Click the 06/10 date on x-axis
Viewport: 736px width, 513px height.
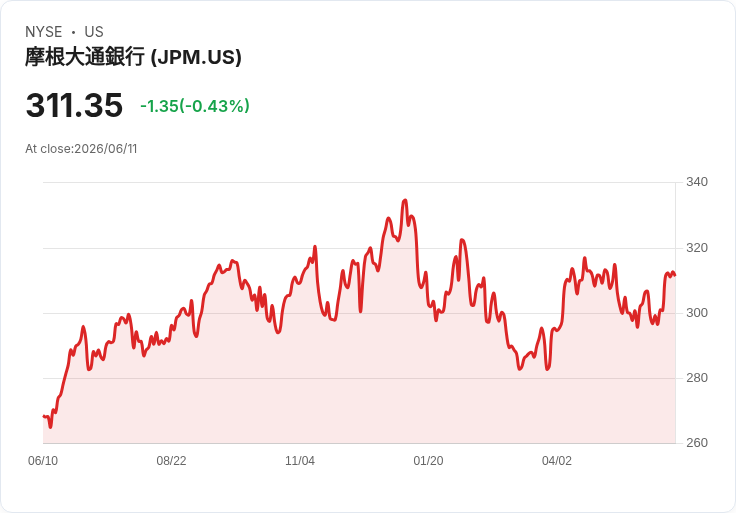tap(43, 460)
